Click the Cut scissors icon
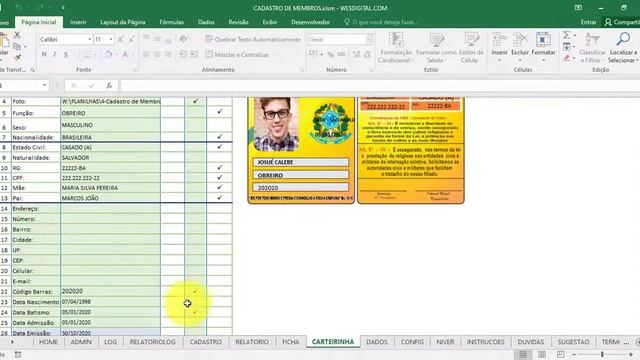Viewport: 640px width, 360px height. coord(17,36)
